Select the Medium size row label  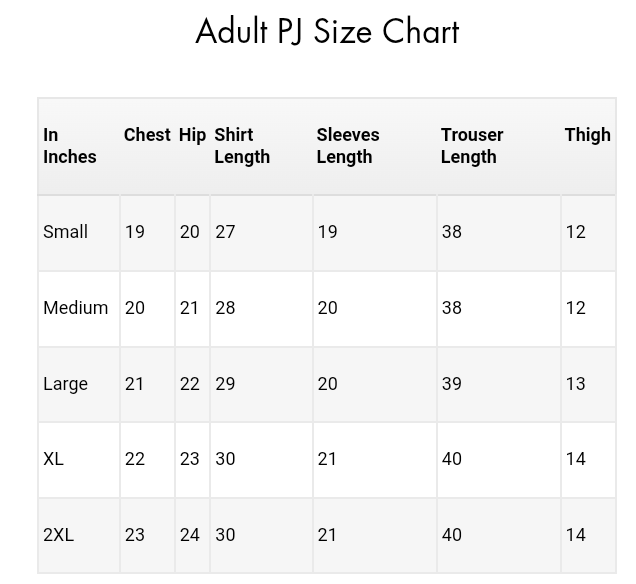tap(76, 308)
